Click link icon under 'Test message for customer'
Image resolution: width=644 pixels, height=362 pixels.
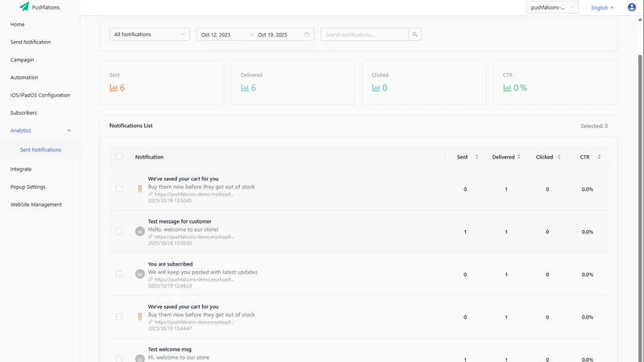click(x=151, y=237)
